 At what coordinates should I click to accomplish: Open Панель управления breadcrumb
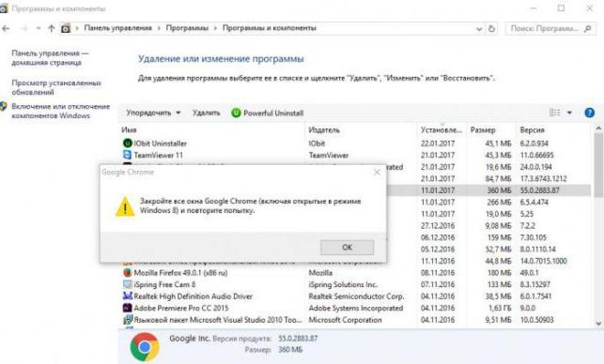click(117, 28)
